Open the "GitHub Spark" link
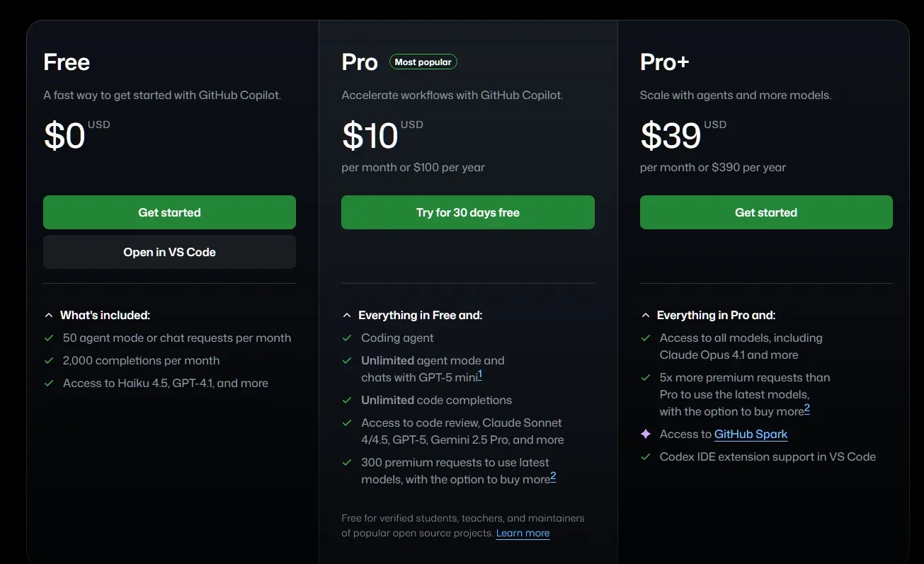Image resolution: width=924 pixels, height=564 pixels. tap(751, 434)
